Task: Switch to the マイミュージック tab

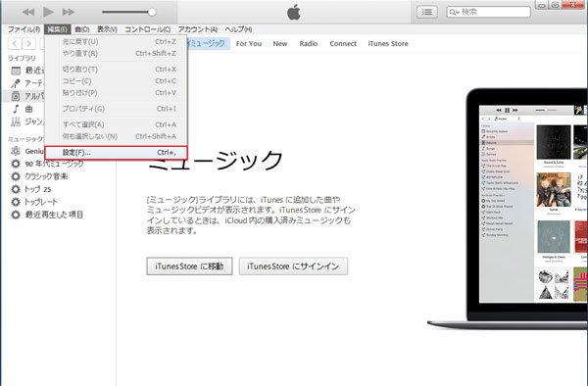Action: click(208, 43)
